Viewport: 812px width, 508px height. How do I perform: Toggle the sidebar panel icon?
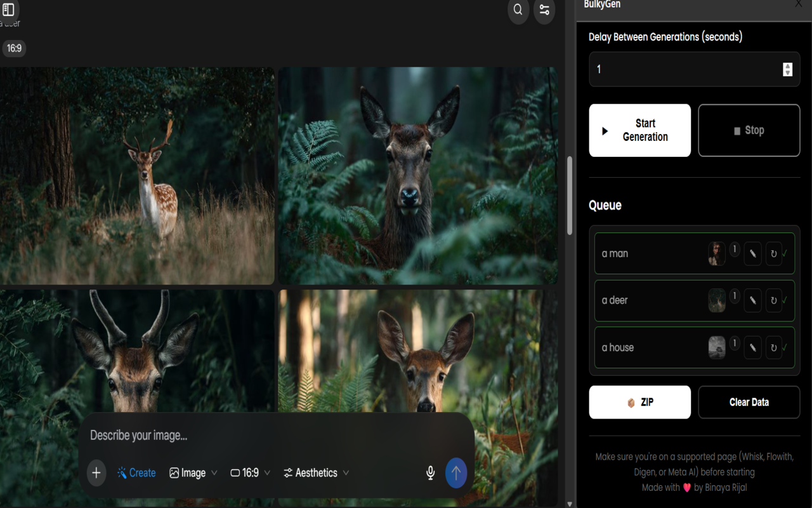(8, 9)
